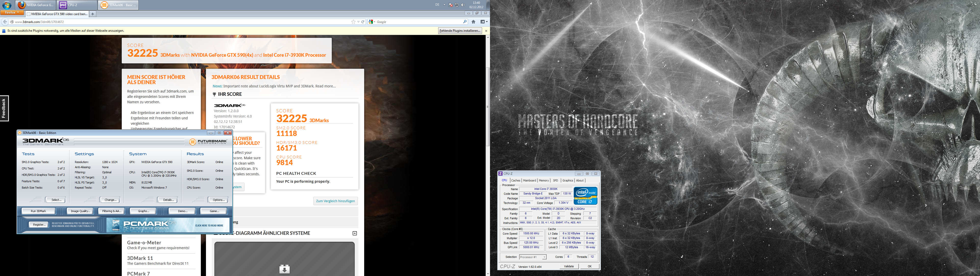Open the PCMark 7 sidebar link
Image resolution: width=980 pixels, height=276 pixels.
(x=139, y=273)
